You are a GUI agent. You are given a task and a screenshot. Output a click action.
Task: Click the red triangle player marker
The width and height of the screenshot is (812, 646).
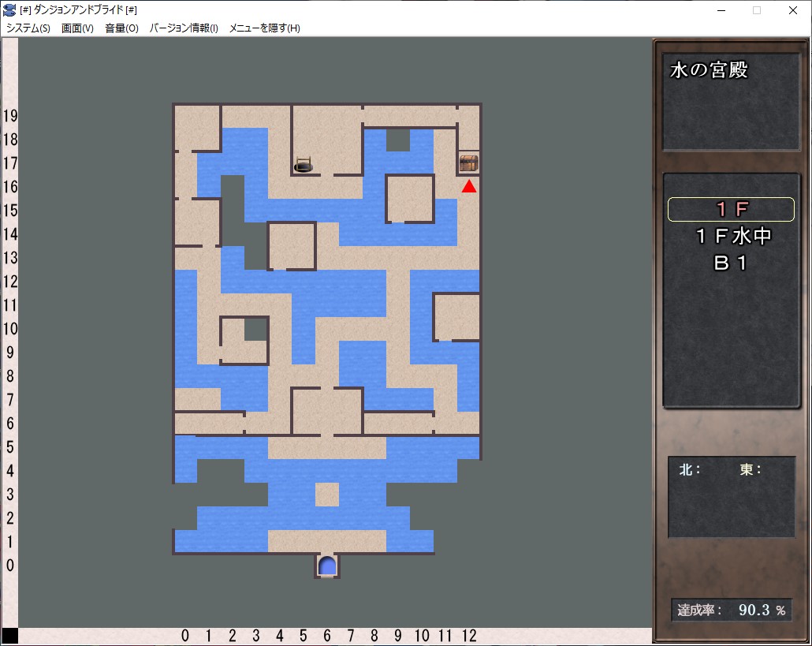(x=469, y=186)
